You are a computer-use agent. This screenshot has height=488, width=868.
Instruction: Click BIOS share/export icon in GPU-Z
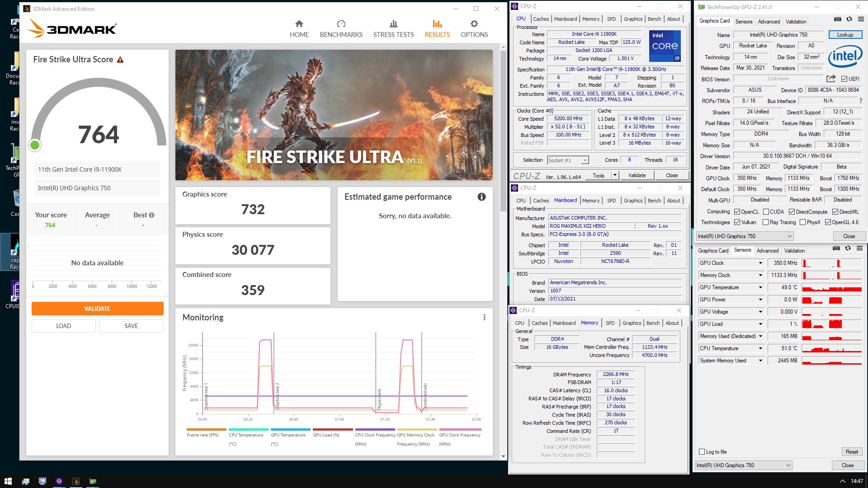tap(831, 79)
